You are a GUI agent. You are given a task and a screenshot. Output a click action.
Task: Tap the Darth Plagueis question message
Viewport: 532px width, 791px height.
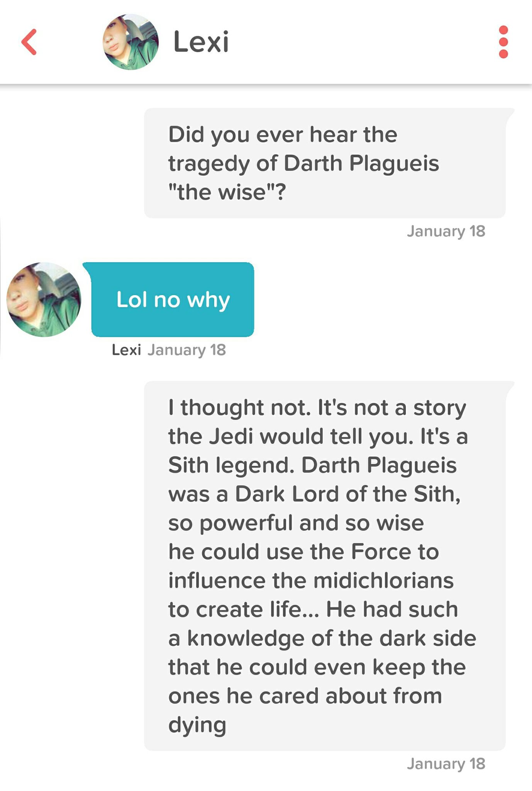point(325,163)
